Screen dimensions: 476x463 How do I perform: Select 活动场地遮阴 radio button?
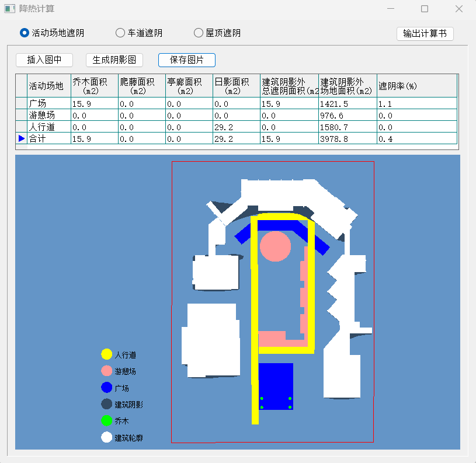[x=25, y=33]
